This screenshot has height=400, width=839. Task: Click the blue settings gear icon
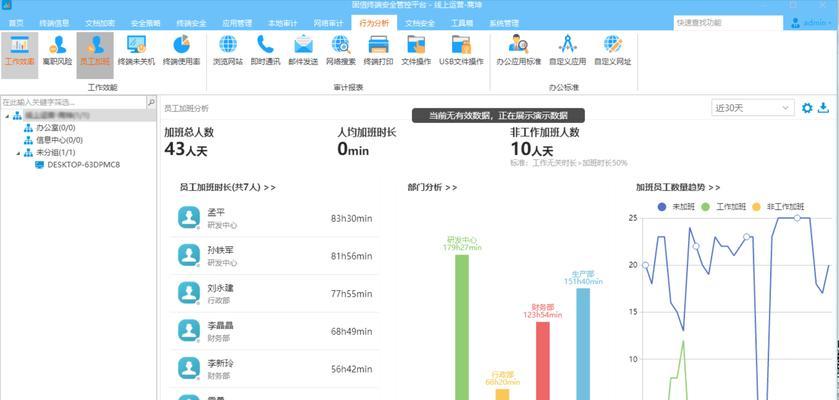807,108
